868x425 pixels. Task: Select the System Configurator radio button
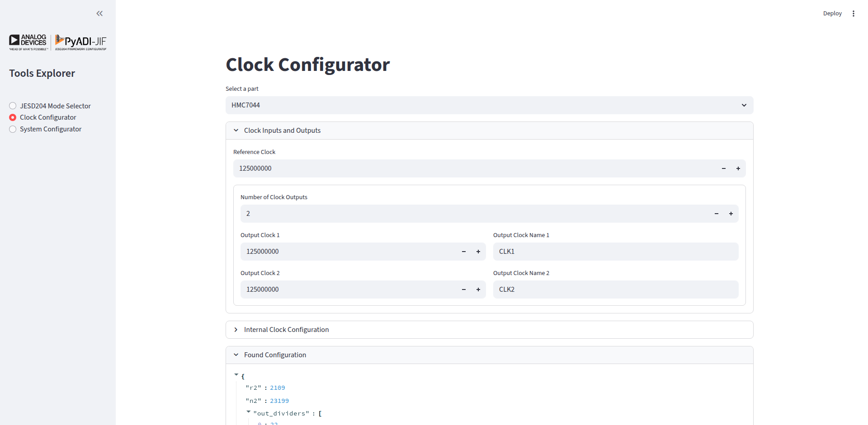click(13, 129)
